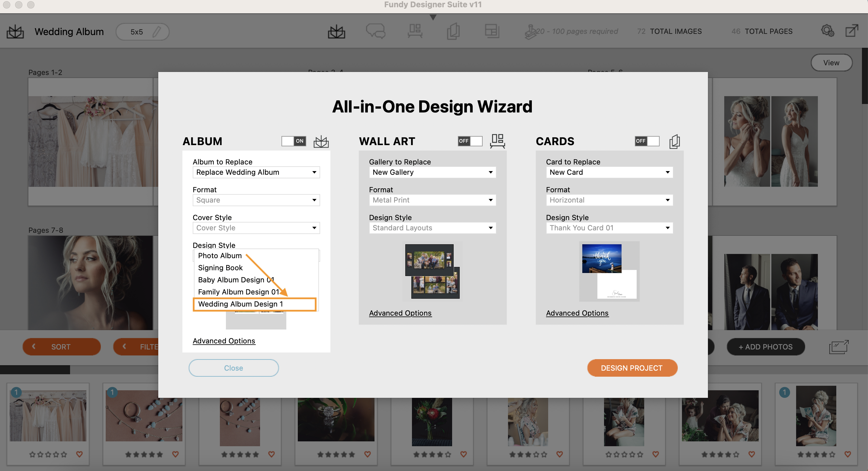Click star rating under the dark ring thumbnail
Image resolution: width=868 pixels, height=471 pixels.
coord(336,454)
